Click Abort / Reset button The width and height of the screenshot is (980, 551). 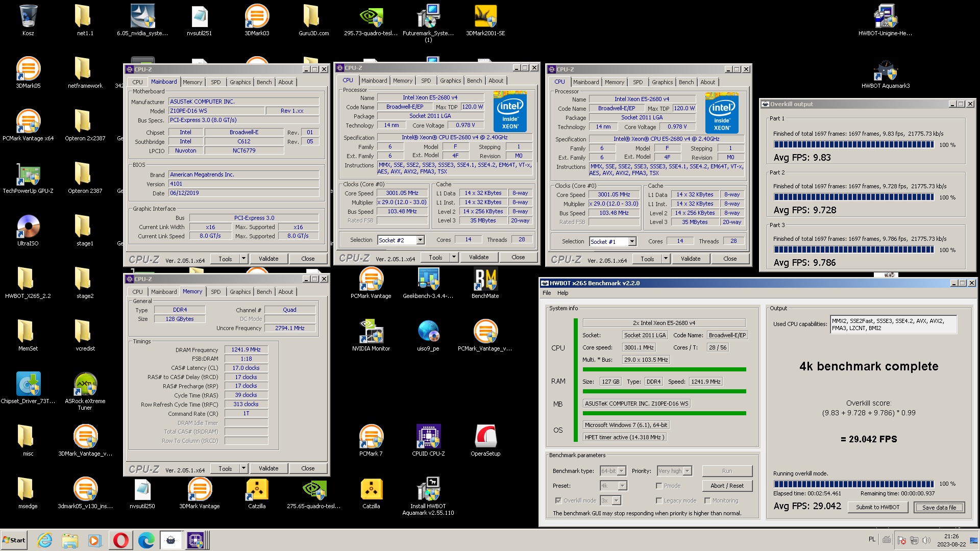(x=727, y=486)
